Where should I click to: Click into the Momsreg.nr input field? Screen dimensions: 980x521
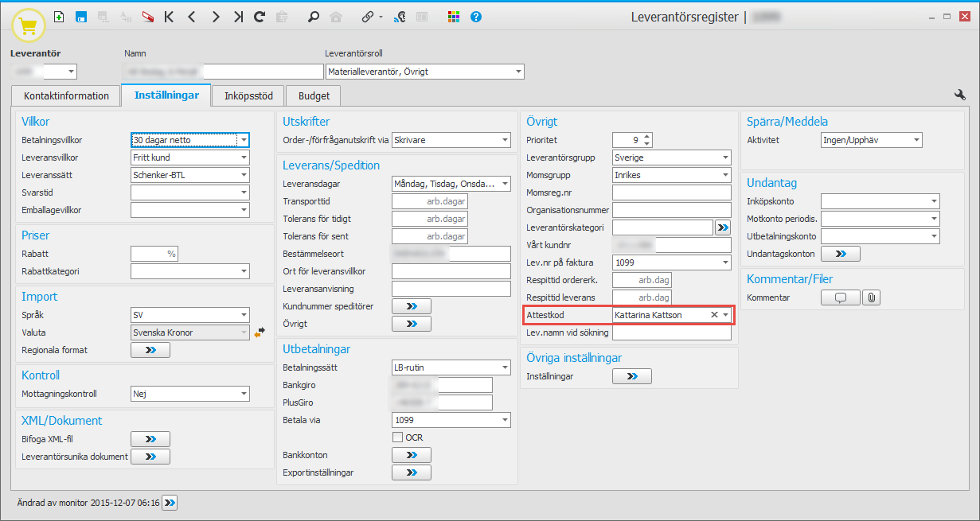(671, 192)
